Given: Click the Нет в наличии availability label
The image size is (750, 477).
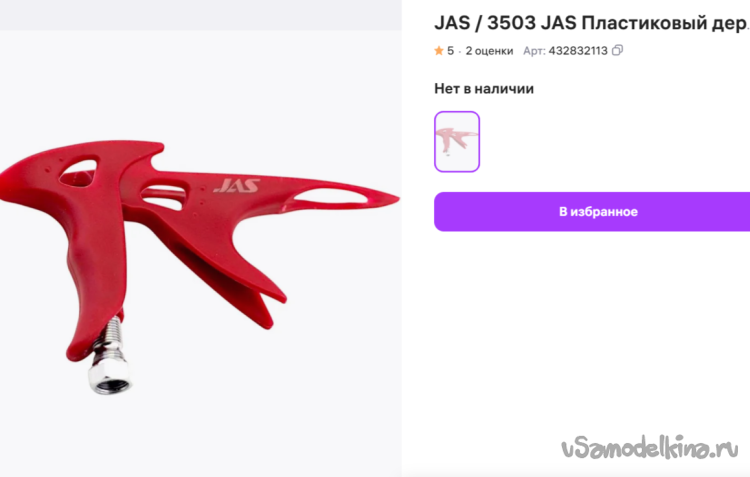Looking at the screenshot, I should click(484, 89).
